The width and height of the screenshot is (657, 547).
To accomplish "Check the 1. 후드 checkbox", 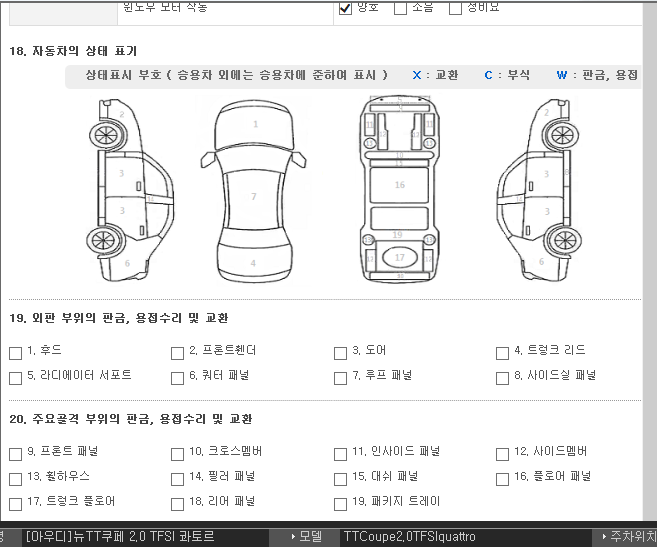I will (x=15, y=353).
